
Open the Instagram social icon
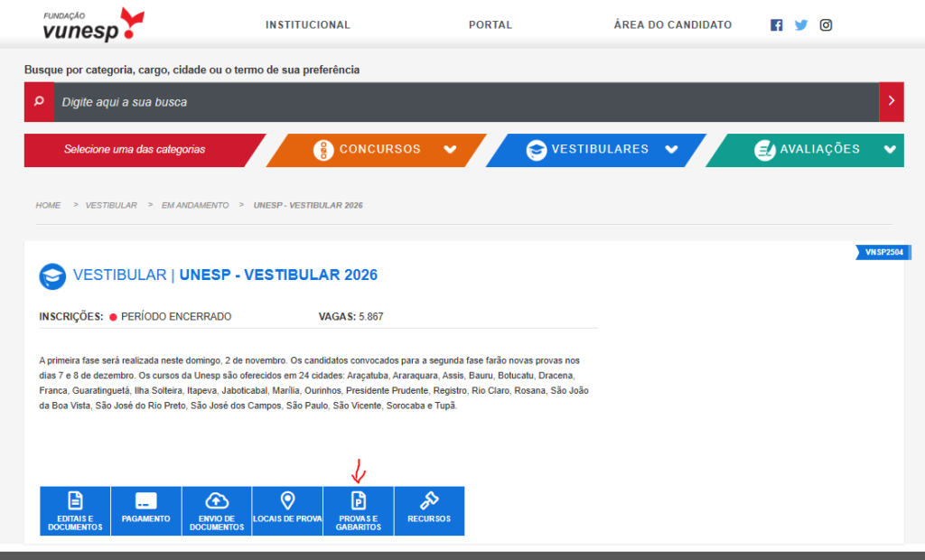click(826, 25)
